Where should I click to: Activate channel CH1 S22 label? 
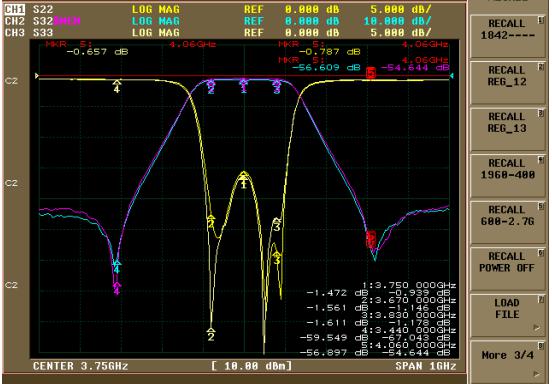pos(29,10)
